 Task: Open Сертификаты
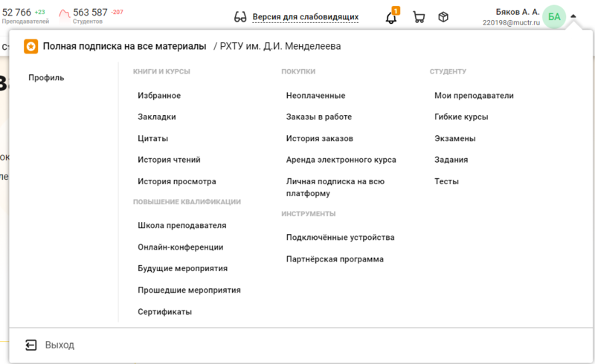click(x=164, y=312)
